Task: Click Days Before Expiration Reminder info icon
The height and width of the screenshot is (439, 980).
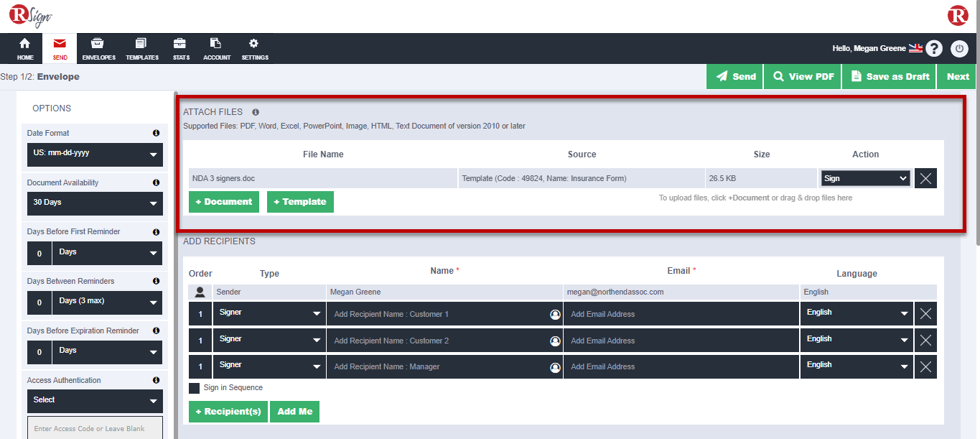Action: tap(156, 331)
